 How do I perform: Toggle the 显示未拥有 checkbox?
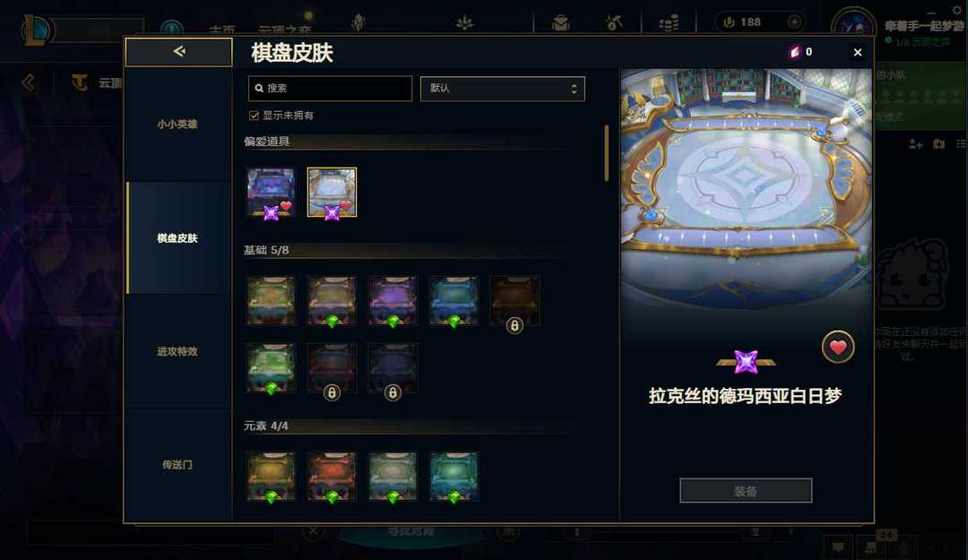254,116
